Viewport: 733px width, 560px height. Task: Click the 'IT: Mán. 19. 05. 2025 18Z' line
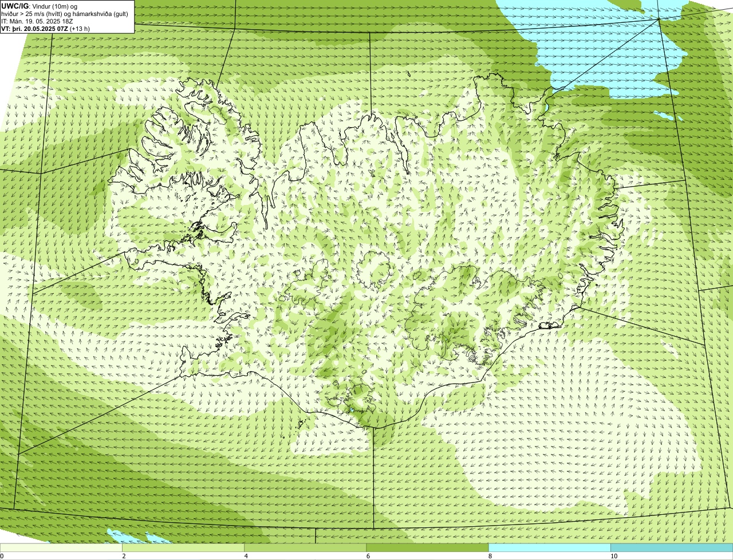[37, 21]
